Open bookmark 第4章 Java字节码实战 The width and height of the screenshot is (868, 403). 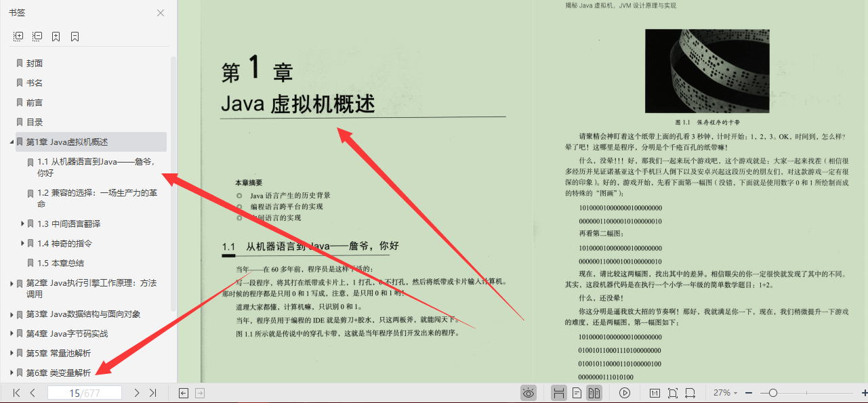coord(67,334)
